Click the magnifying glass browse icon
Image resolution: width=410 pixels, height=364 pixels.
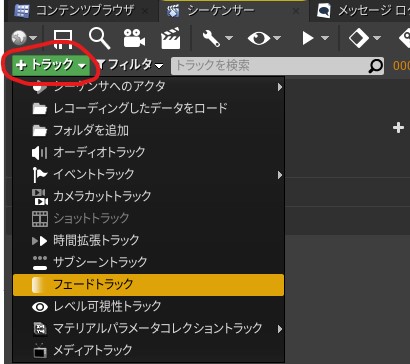pyautogui.click(x=99, y=38)
